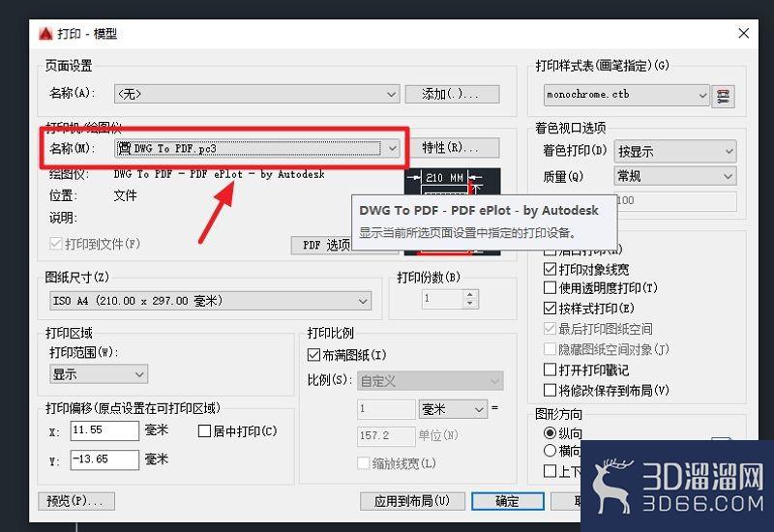The width and height of the screenshot is (774, 532).
Task: Open the monochrome.ctb plot style dropdown
Action: point(626,95)
